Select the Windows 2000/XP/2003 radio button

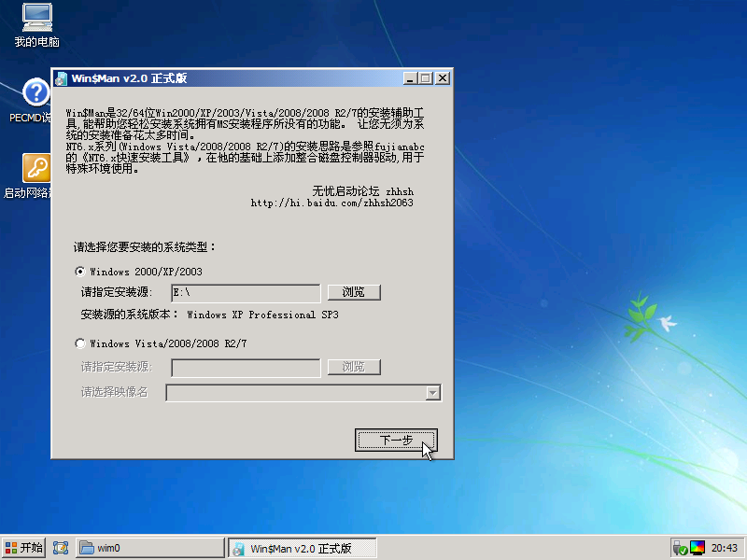click(79, 272)
